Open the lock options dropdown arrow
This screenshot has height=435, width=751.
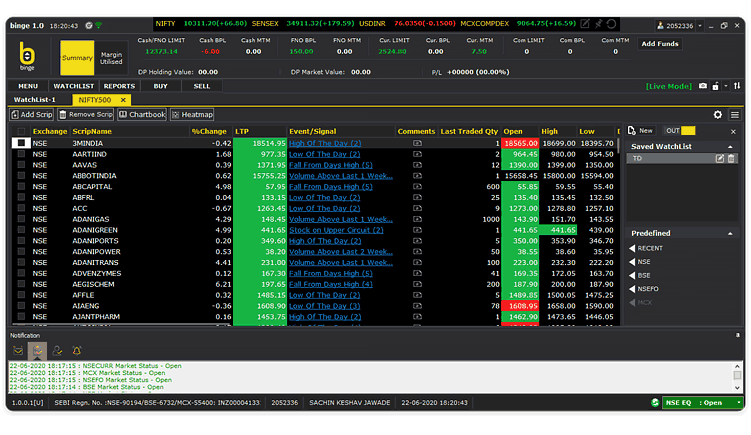[x=726, y=86]
